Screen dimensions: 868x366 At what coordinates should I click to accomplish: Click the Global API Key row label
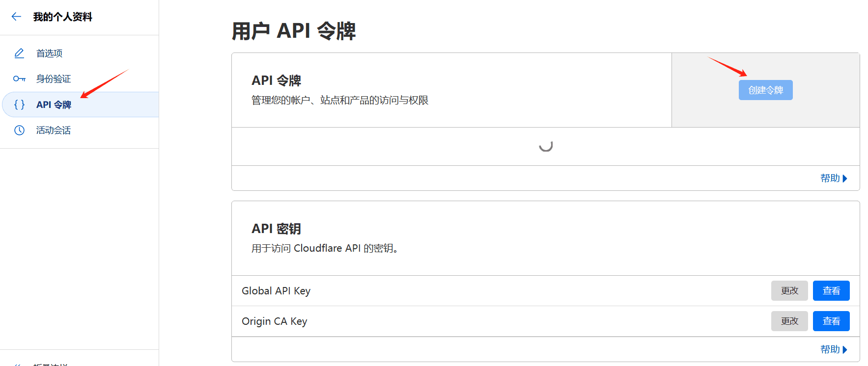pyautogui.click(x=276, y=291)
